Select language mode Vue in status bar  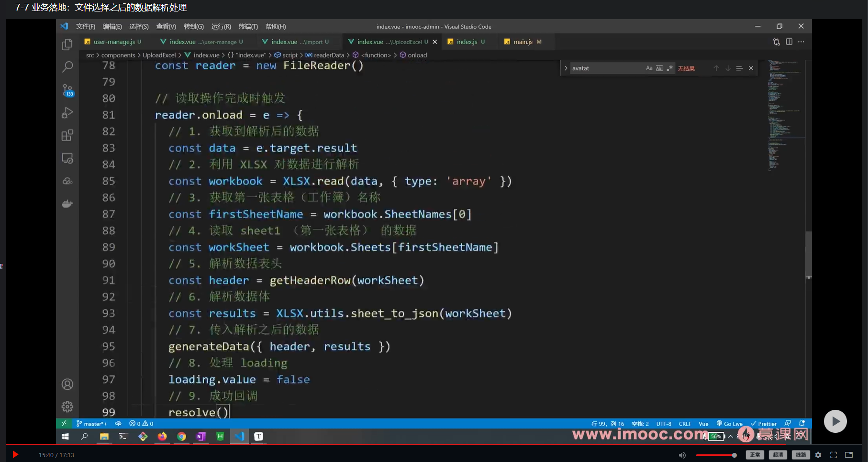703,424
